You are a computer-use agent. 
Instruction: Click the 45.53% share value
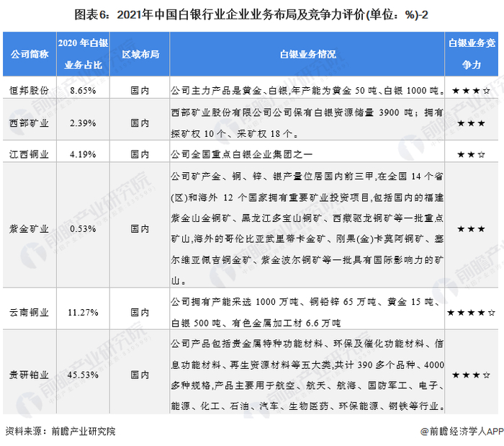click(x=83, y=375)
